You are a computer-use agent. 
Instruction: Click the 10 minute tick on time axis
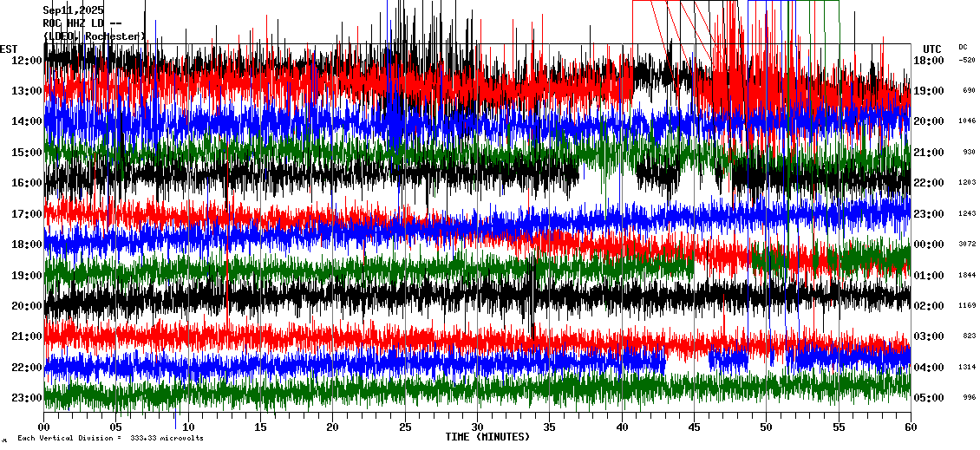188,427
